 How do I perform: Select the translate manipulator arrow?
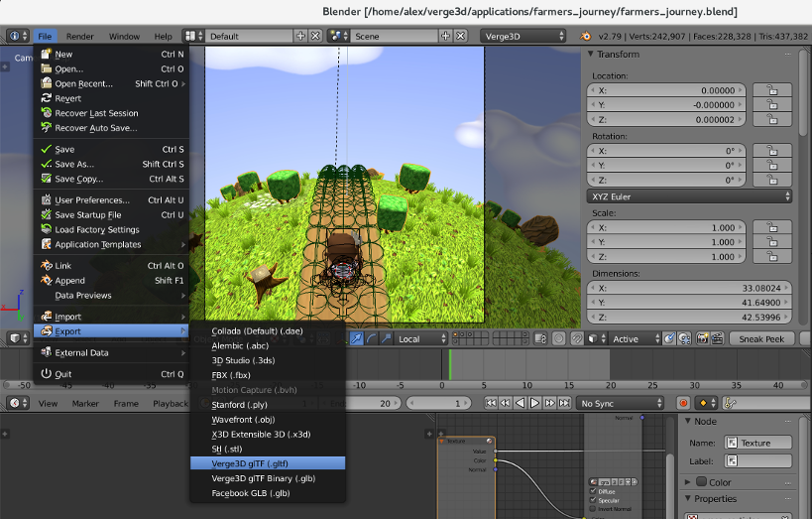point(356,338)
